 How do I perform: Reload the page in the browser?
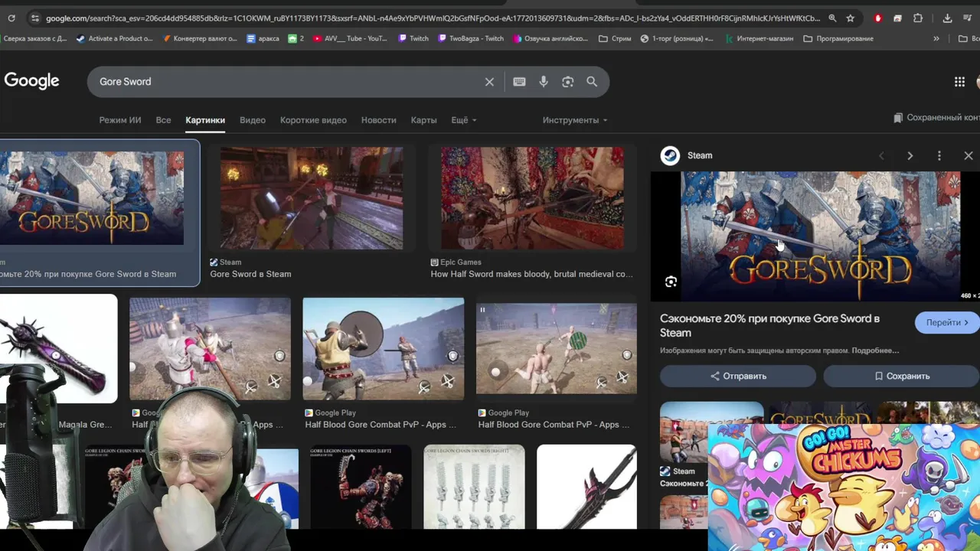click(x=11, y=18)
